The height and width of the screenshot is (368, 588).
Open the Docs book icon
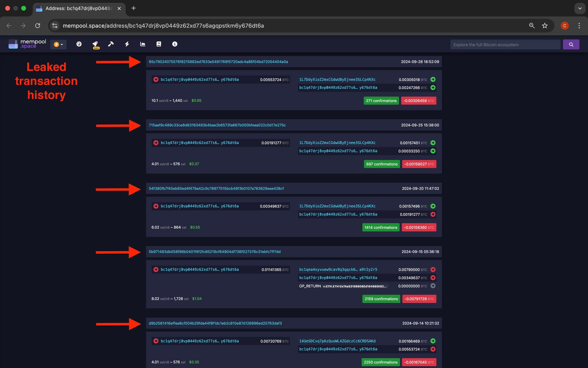pos(159,44)
